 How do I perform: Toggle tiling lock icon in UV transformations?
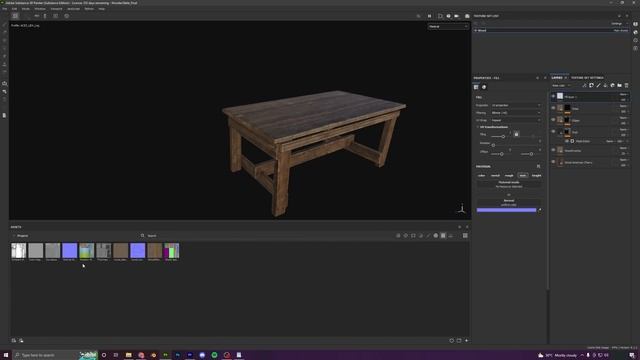point(516,134)
